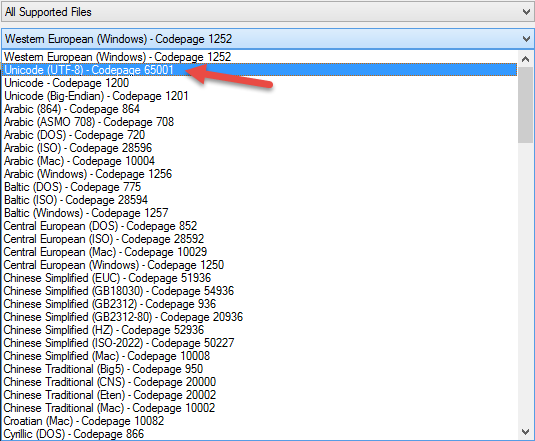Image resolution: width=535 pixels, height=441 pixels.
Task: Select Western European (Windows) list item
Action: (x=260, y=57)
